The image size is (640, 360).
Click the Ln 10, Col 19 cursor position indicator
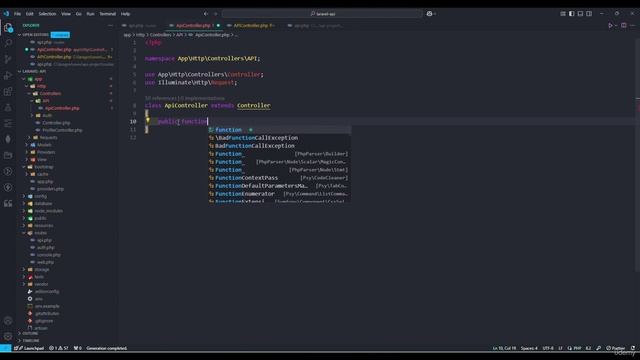tap(504, 348)
